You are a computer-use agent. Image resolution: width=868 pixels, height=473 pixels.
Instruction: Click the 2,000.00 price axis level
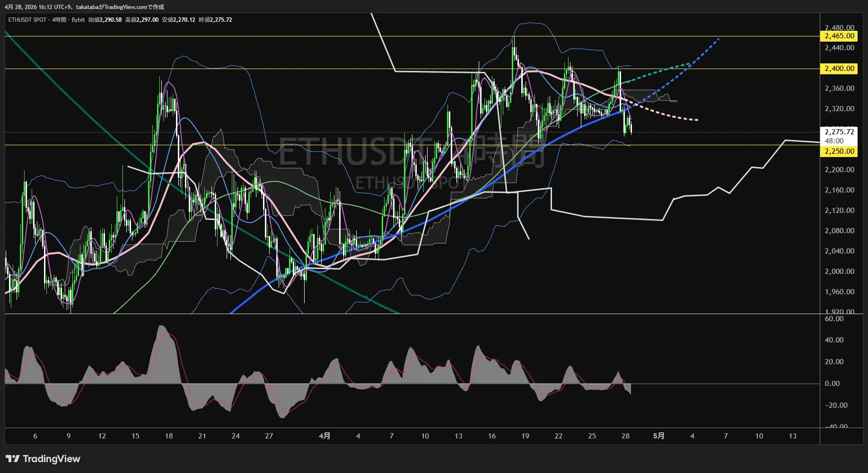[839, 272]
